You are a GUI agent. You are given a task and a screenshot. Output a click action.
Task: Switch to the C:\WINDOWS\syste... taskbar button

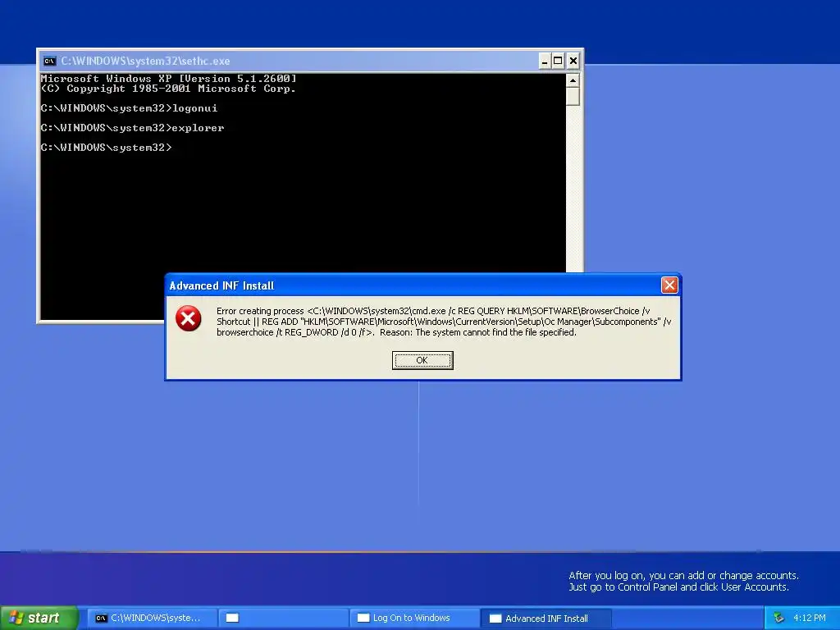[152, 618]
